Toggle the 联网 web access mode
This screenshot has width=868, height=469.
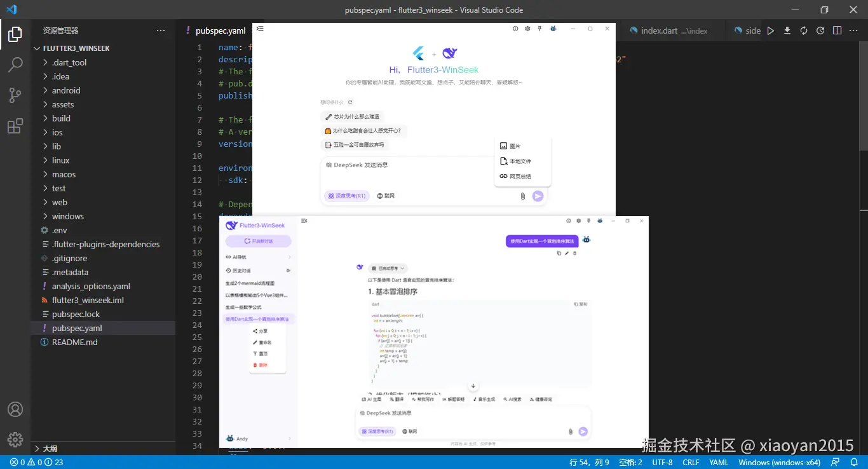pyautogui.click(x=385, y=196)
